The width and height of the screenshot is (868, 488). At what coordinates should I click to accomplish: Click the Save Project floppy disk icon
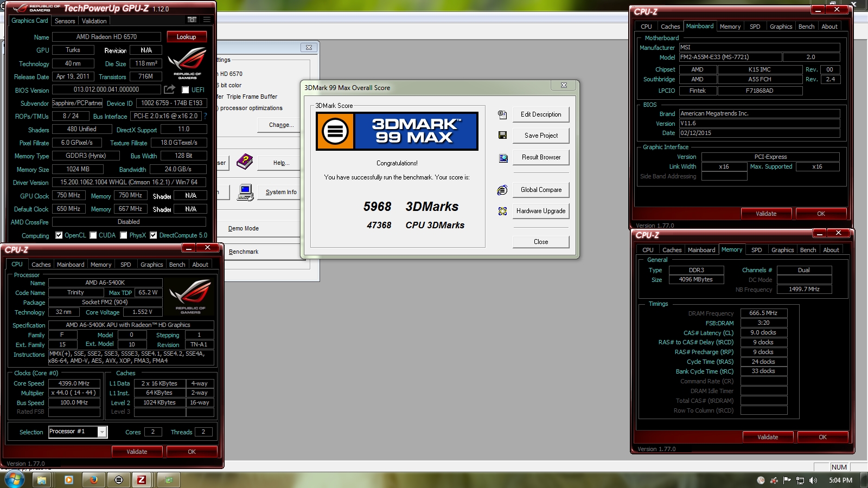click(502, 135)
